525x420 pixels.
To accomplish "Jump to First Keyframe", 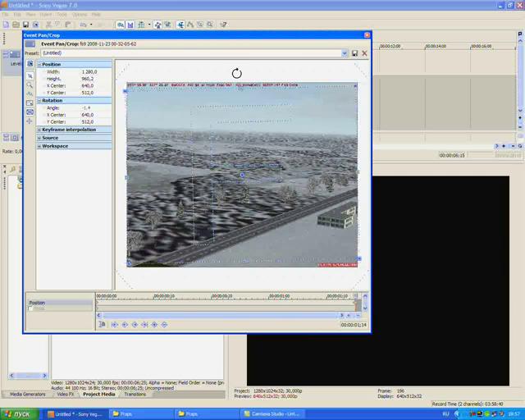I will [x=115, y=325].
